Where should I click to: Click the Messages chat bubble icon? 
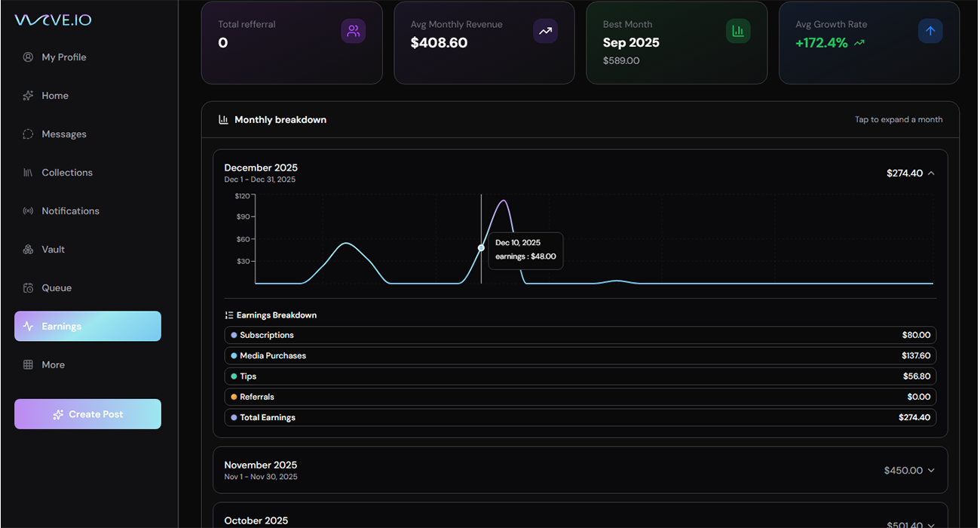click(28, 134)
